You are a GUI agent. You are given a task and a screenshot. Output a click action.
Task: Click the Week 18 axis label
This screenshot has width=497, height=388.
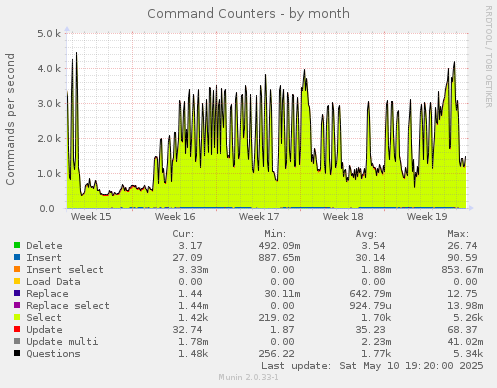click(343, 217)
